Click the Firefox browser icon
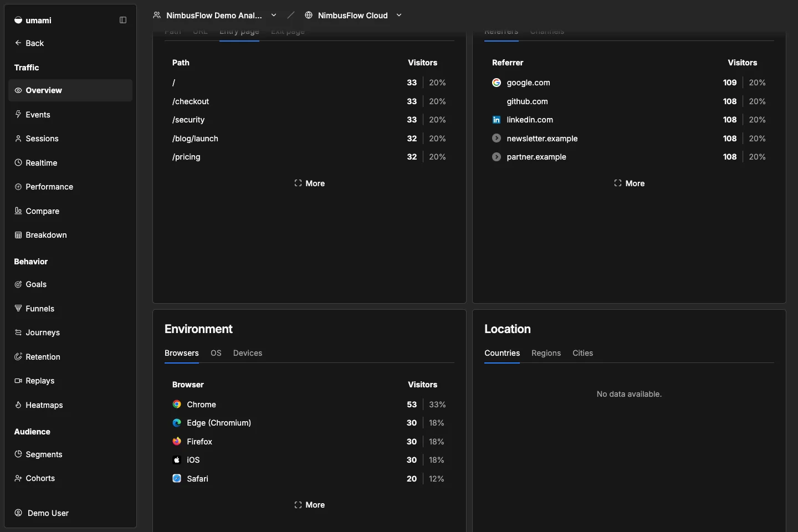 (x=177, y=441)
